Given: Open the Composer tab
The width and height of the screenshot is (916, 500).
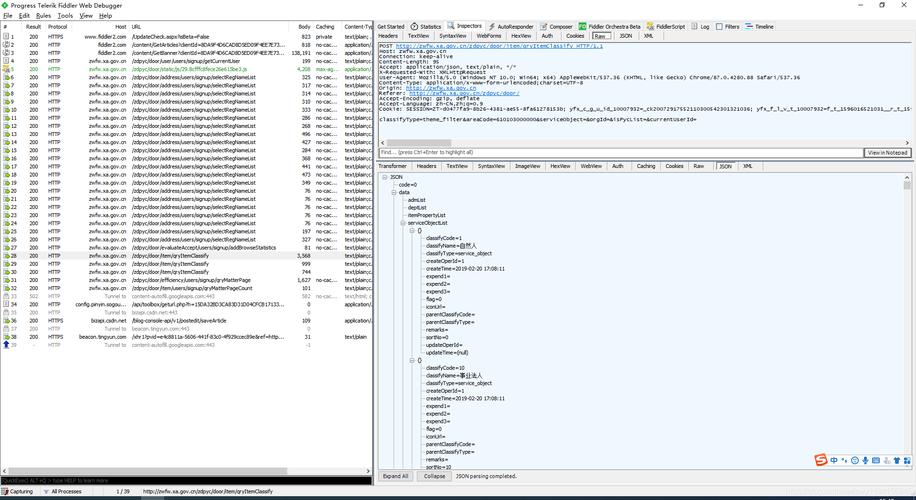Looking at the screenshot, I should (559, 26).
